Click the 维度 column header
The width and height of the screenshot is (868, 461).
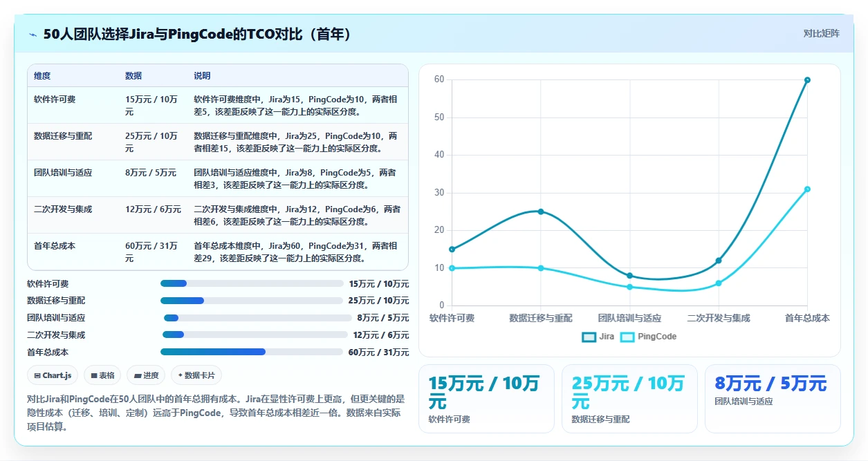(42, 76)
